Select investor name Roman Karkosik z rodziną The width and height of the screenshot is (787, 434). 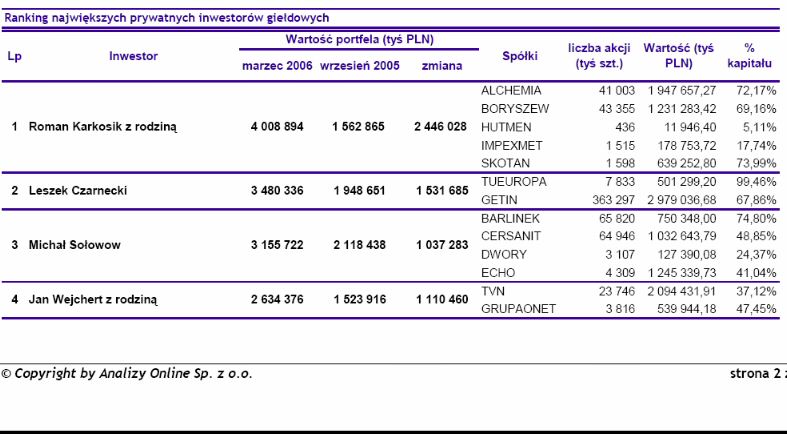tap(102, 127)
